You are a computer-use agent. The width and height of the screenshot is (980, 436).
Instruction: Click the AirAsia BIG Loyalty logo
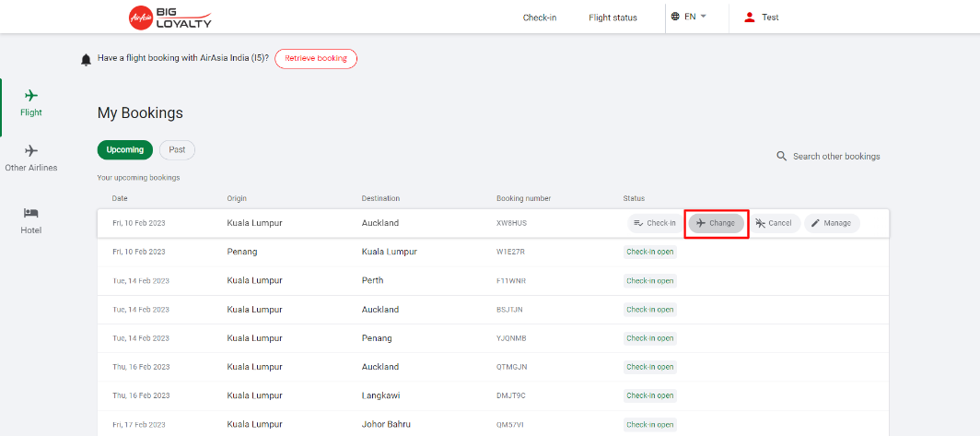tap(170, 17)
